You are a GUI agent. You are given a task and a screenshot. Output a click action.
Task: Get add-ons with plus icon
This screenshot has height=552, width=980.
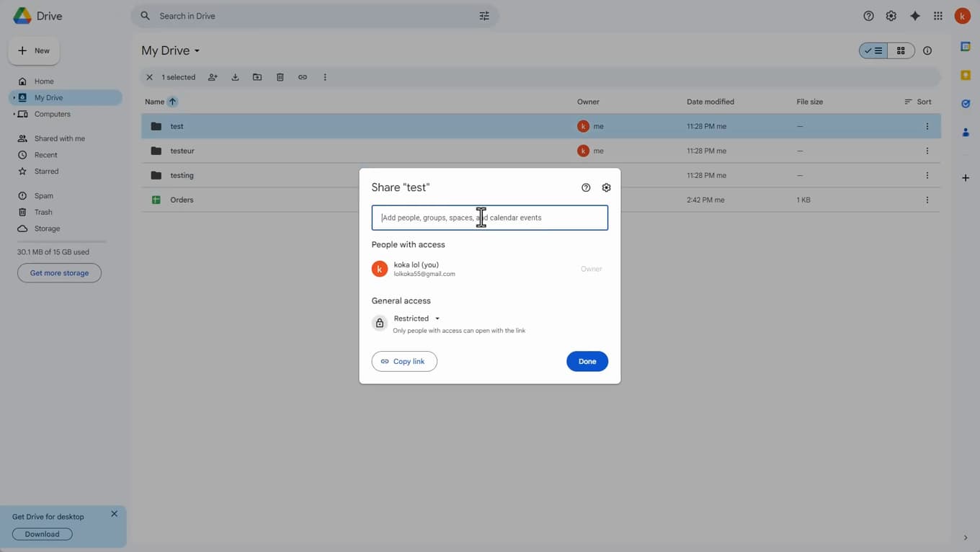click(x=966, y=177)
